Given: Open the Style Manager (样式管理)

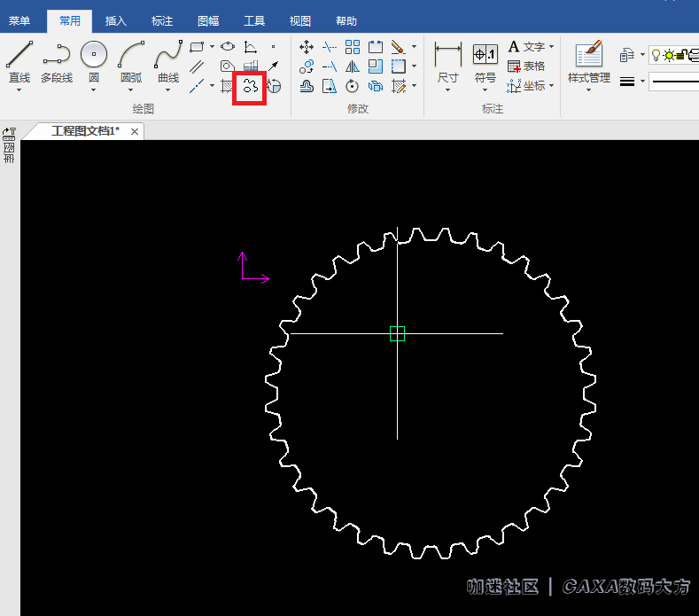Looking at the screenshot, I should pos(588,62).
